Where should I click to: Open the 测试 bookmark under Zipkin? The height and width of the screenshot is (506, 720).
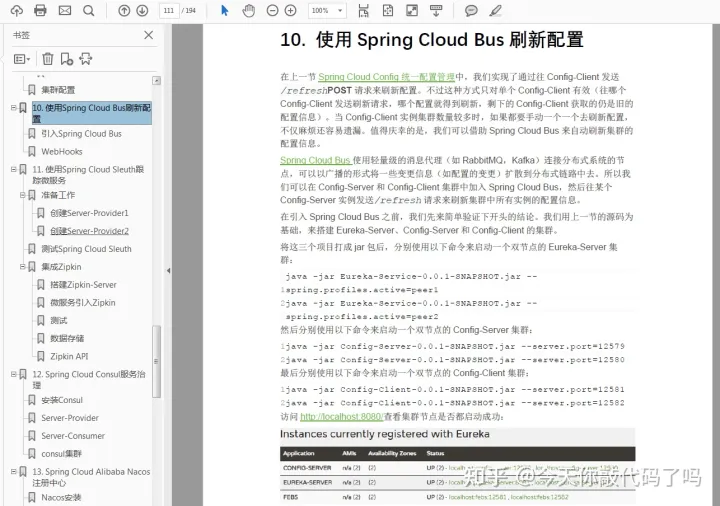click(x=58, y=320)
